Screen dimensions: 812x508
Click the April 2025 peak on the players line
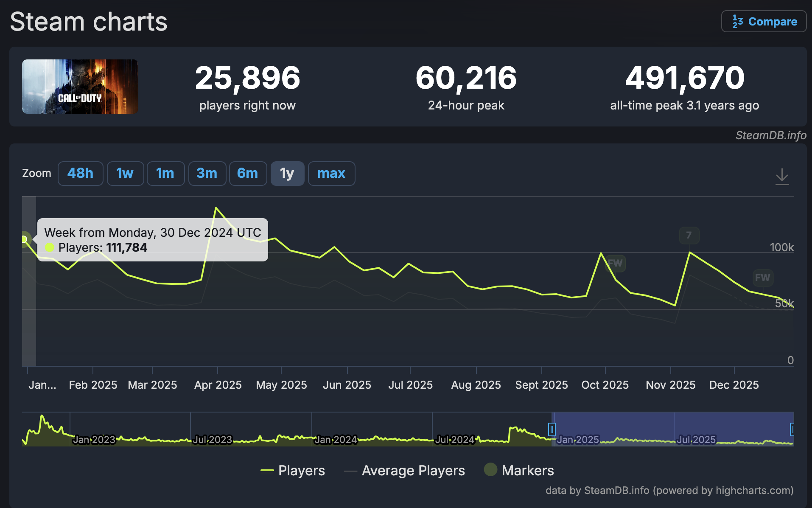click(216, 208)
